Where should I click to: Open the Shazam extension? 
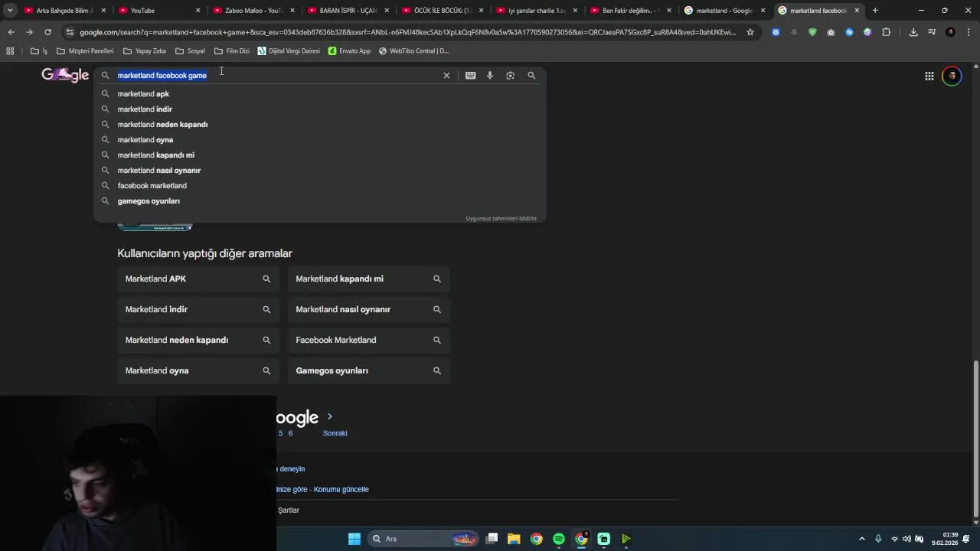[849, 32]
